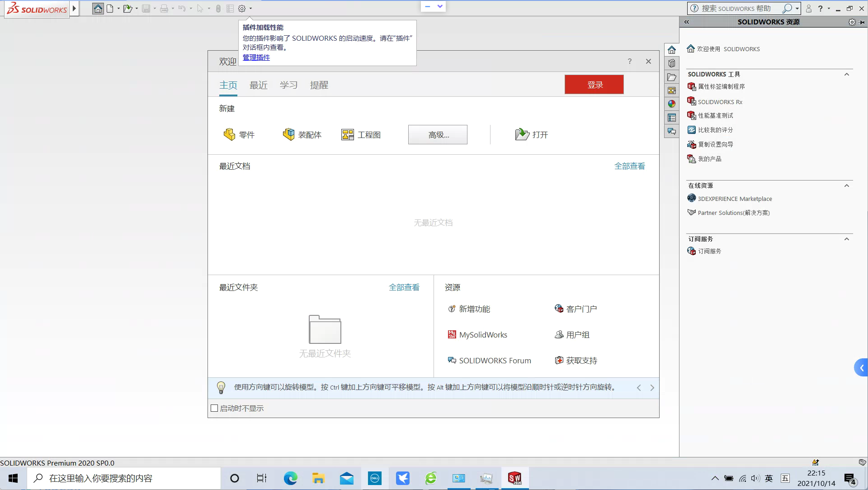Viewport: 868px width, 490px height.
Task: Show the next tip arrow
Action: point(652,388)
